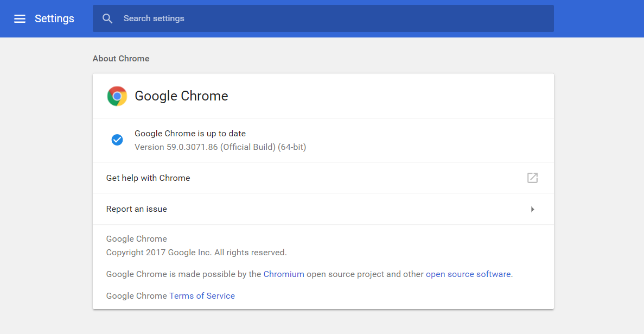Click the magnifier search icon
Screen dimensions: 644x334
pos(107,18)
